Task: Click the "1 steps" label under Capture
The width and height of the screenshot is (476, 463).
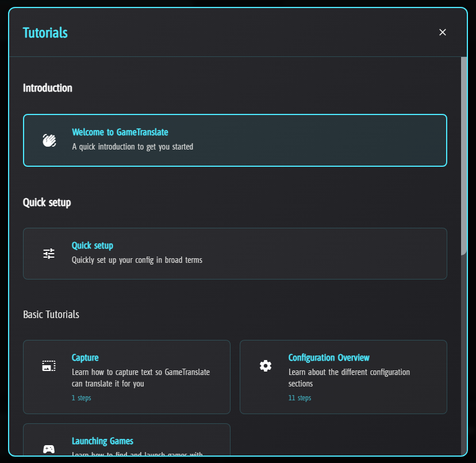Action: [x=82, y=398]
